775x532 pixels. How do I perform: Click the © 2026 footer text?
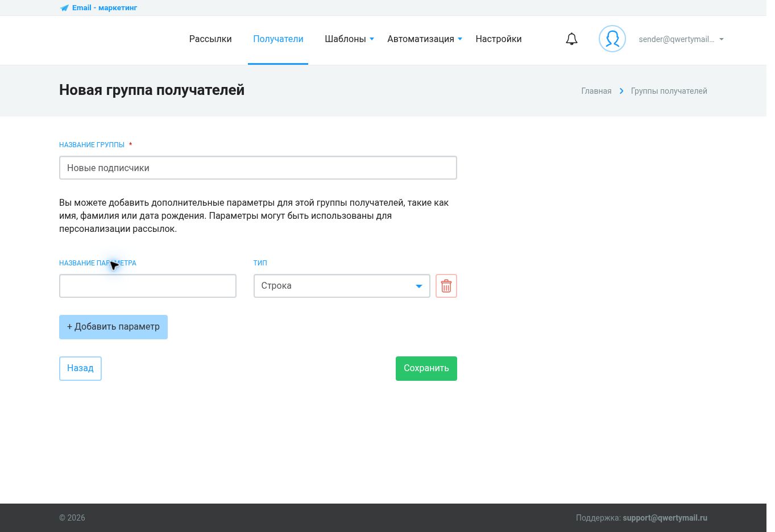[72, 518]
